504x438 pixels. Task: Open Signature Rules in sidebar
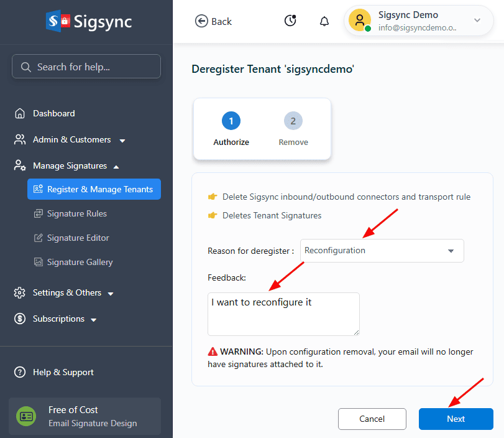click(x=76, y=213)
